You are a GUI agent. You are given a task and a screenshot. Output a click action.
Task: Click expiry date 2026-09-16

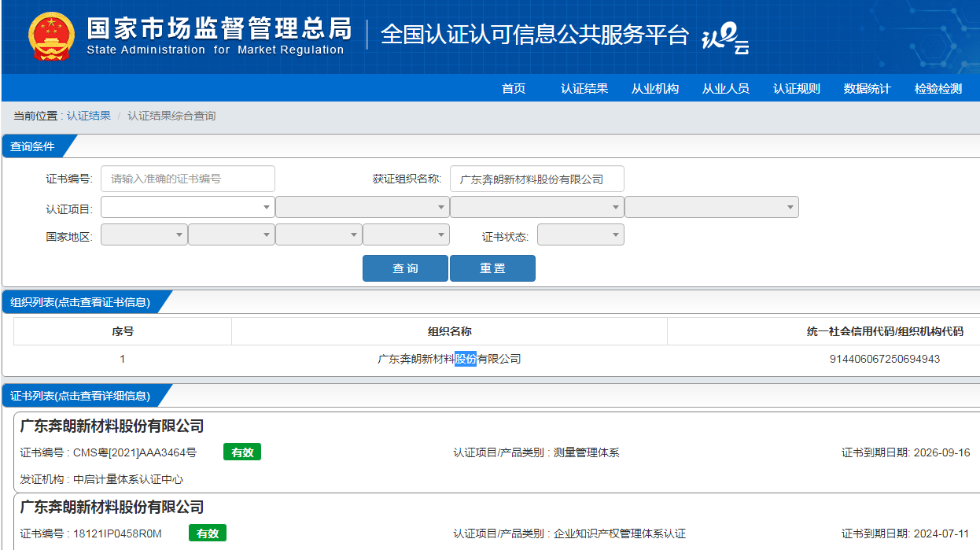click(941, 452)
